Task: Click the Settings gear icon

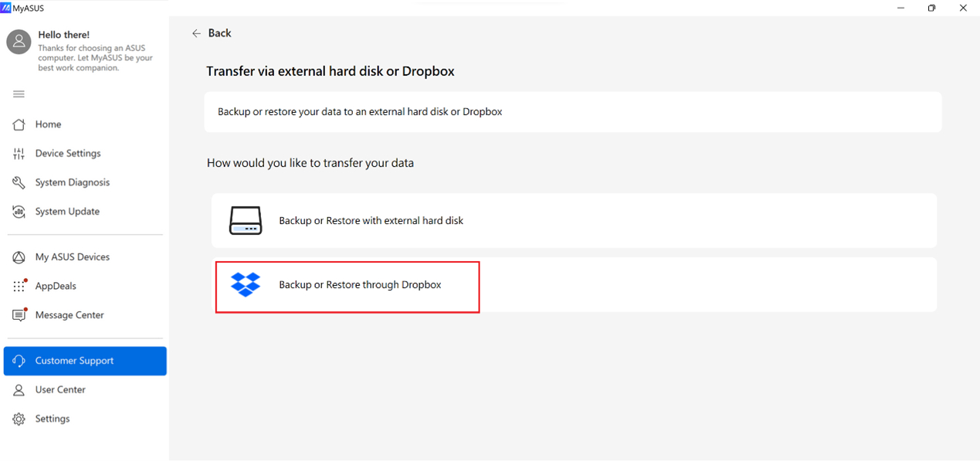Action: click(x=19, y=420)
